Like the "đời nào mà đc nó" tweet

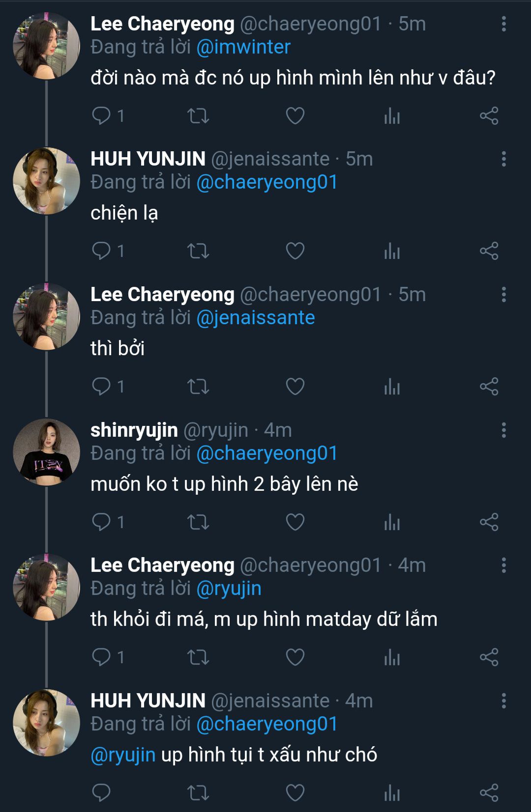pos(295,116)
